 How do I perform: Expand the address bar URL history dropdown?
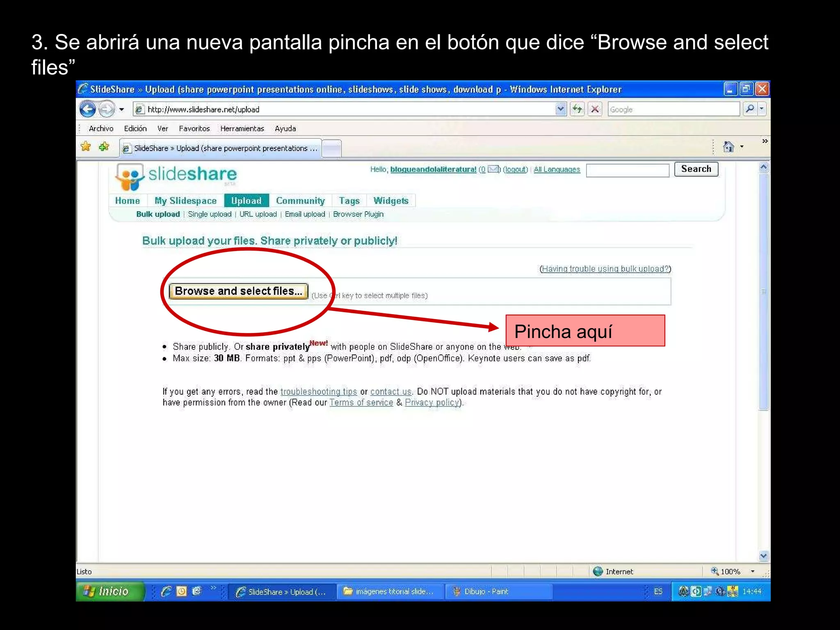click(561, 109)
